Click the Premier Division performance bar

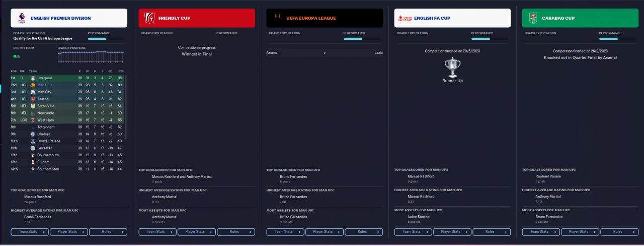pos(106,39)
